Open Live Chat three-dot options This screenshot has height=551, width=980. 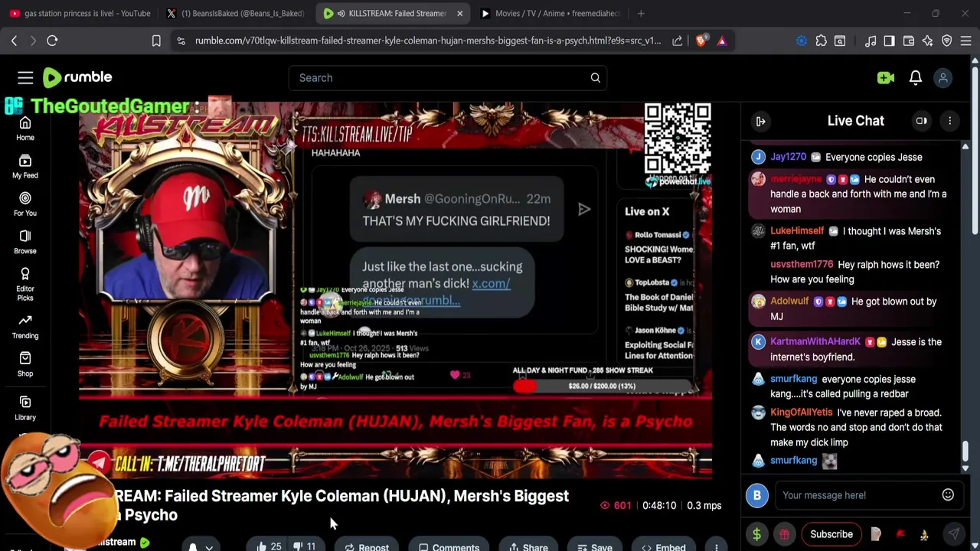click(x=949, y=121)
